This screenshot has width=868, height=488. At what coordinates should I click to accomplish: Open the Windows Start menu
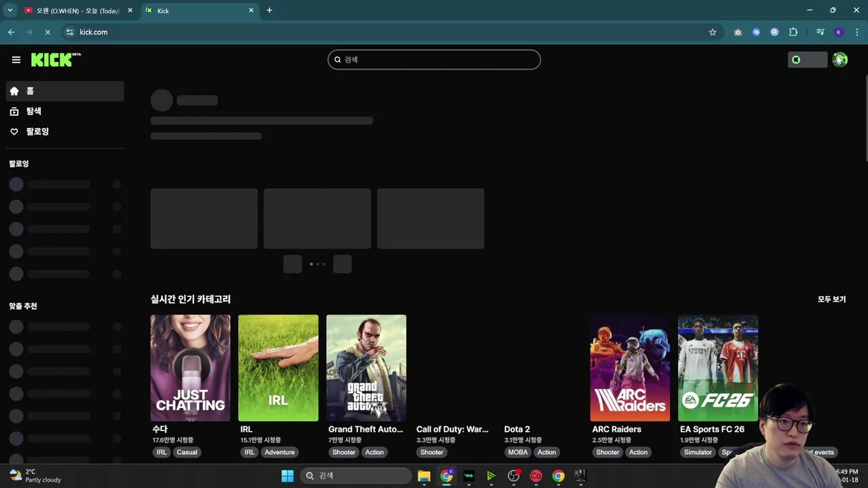point(288,476)
